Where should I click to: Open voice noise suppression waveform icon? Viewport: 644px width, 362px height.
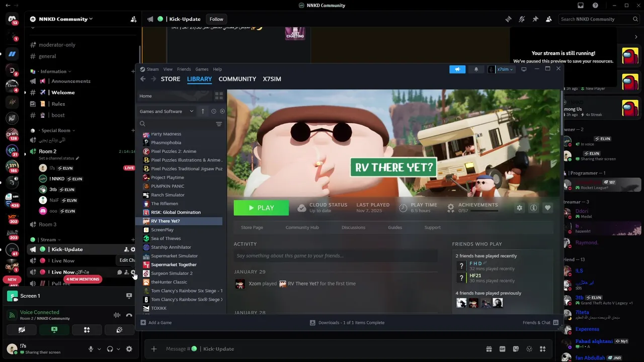point(117,315)
